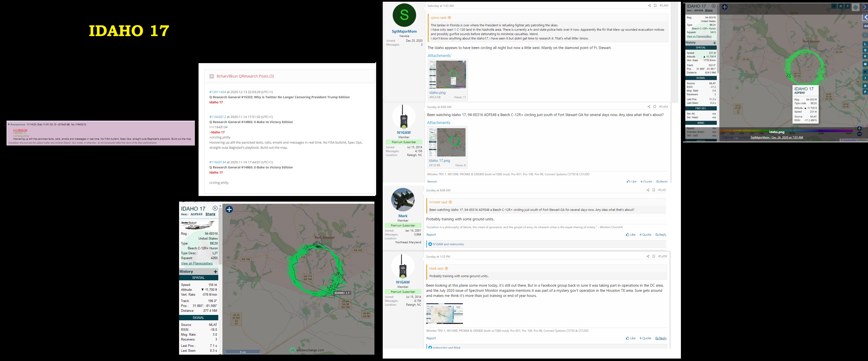Open post link #11643134
This screenshot has height=361, width=868.
point(218,162)
